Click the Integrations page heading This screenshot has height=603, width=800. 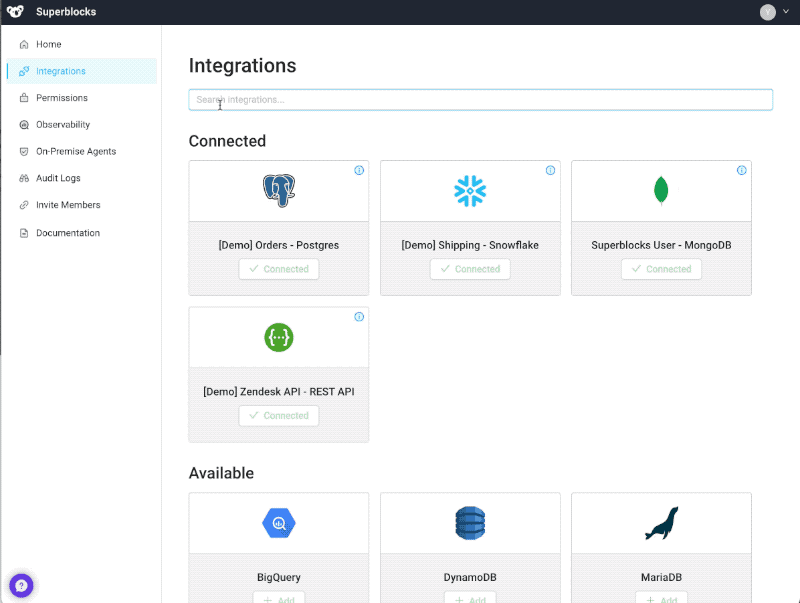(242, 65)
